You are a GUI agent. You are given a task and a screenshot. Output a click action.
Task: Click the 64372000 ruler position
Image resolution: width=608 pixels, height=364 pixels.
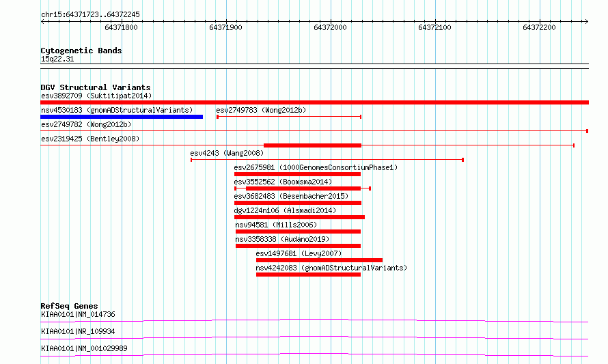pos(330,27)
